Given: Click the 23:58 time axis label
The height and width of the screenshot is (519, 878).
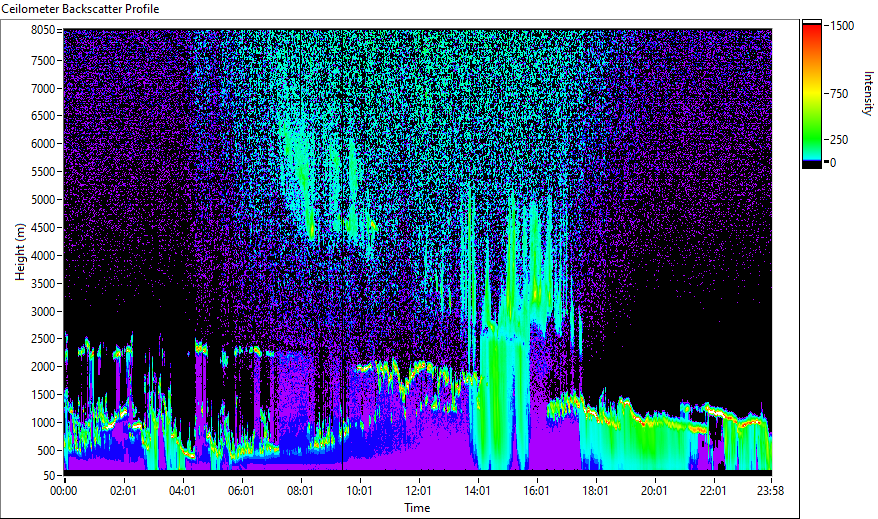Looking at the screenshot, I should tap(770, 491).
